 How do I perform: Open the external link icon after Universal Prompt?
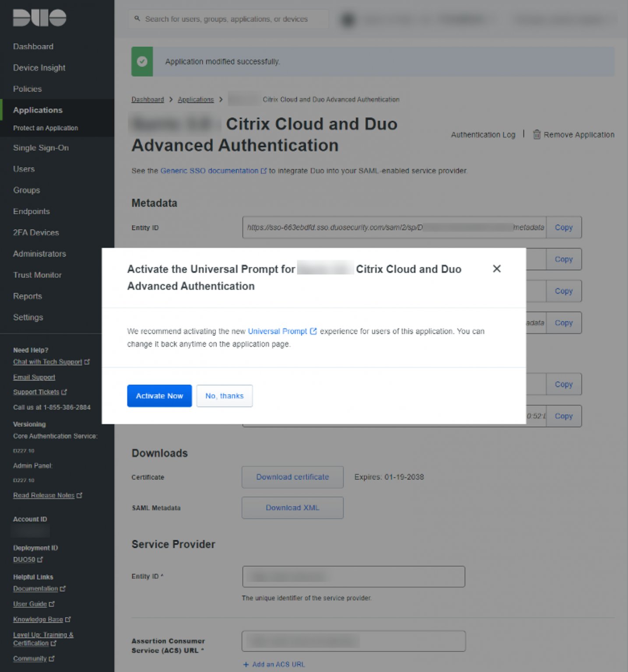click(313, 331)
